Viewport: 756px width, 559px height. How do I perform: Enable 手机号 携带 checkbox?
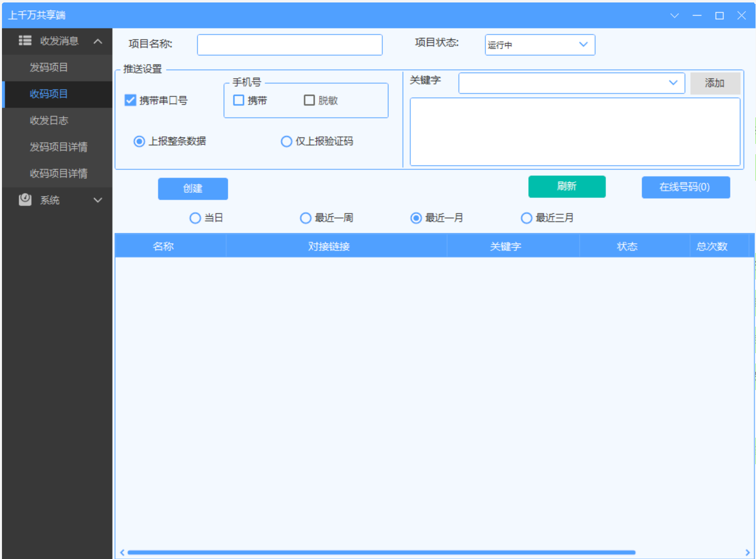coord(239,100)
